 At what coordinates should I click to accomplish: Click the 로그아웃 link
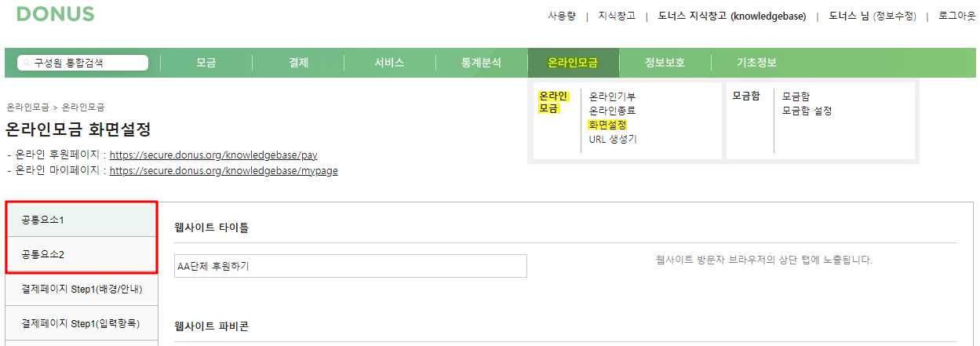(956, 16)
